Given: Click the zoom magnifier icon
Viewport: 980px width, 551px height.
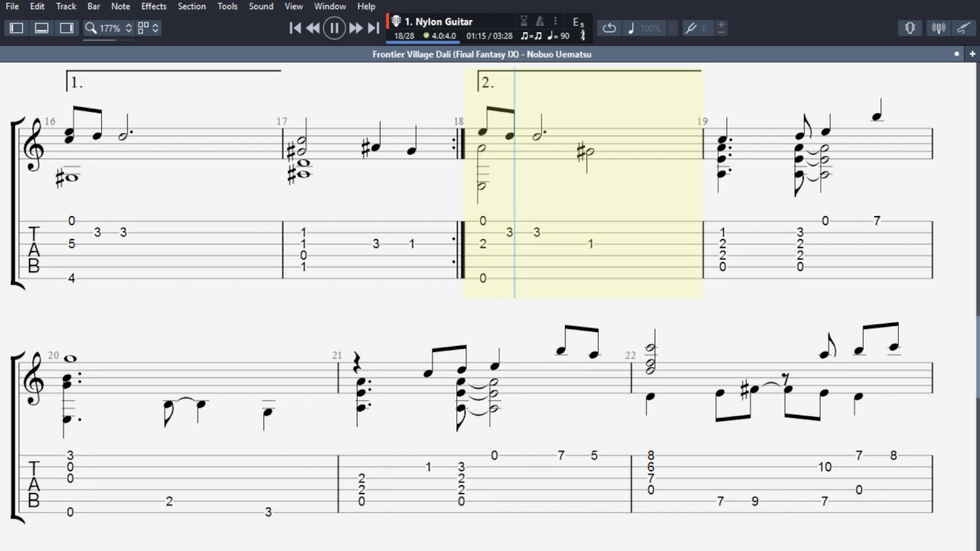Looking at the screenshot, I should click(x=91, y=28).
